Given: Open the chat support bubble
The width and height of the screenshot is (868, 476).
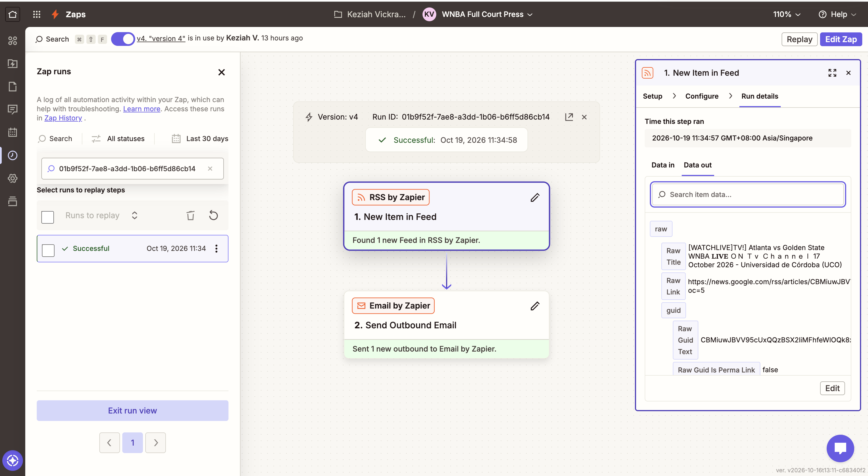Looking at the screenshot, I should pos(840,448).
